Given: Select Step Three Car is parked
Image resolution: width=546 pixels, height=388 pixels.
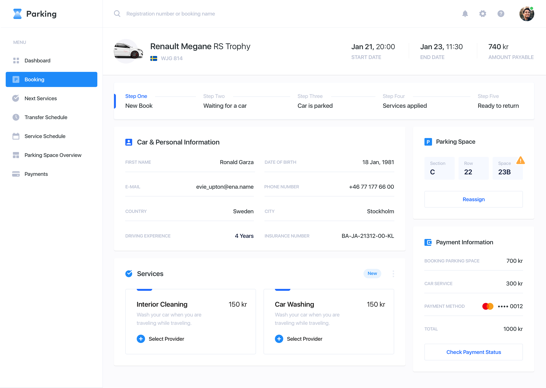Looking at the screenshot, I should [x=315, y=101].
